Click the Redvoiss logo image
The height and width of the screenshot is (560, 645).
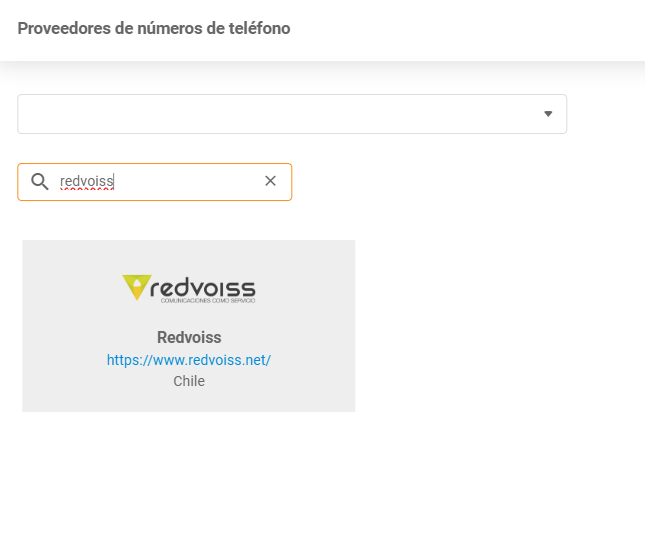(189, 289)
